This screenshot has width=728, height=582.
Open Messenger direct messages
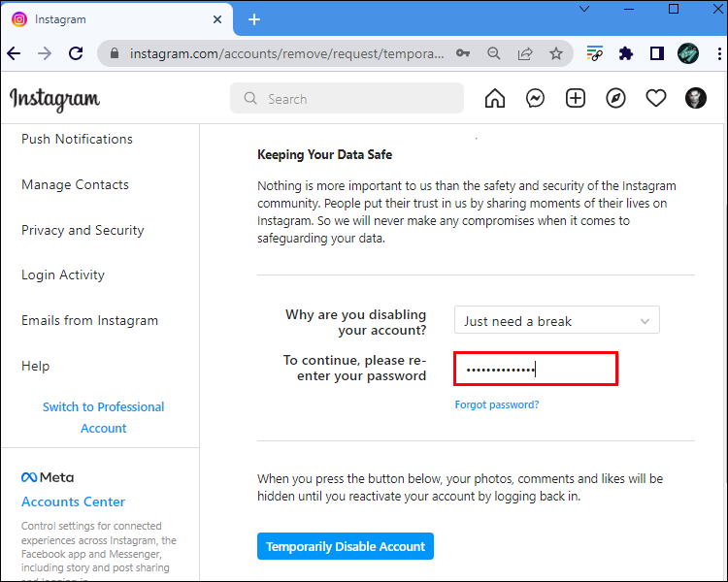535,98
